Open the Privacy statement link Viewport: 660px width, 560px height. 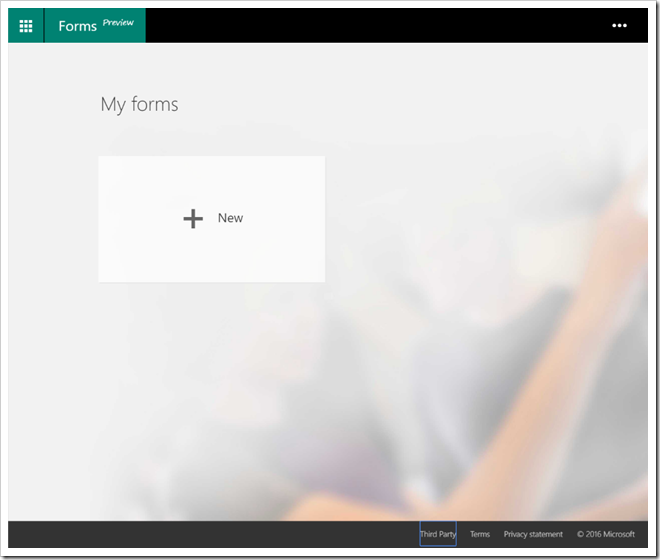(x=533, y=534)
